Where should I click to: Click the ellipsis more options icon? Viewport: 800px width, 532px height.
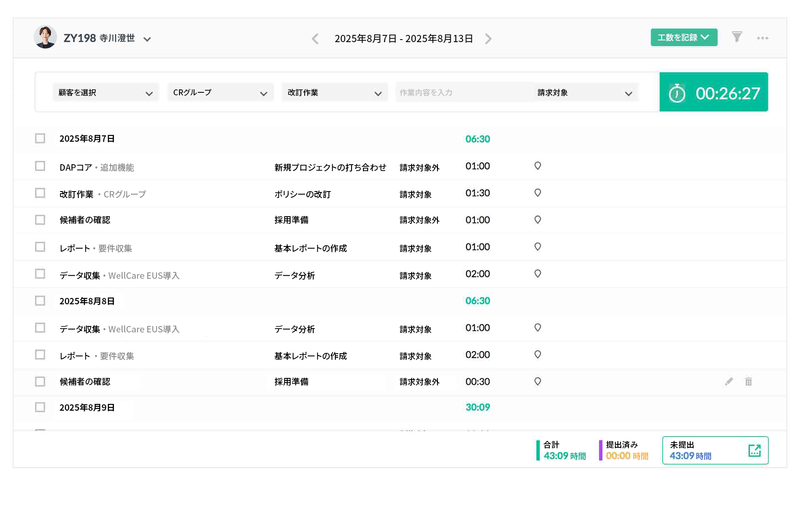click(763, 38)
